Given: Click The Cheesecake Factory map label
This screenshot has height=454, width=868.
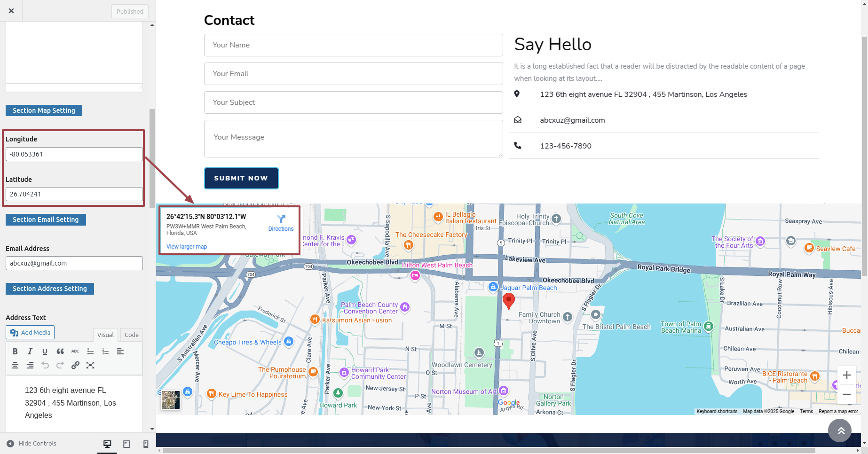Looking at the screenshot, I should [431, 235].
